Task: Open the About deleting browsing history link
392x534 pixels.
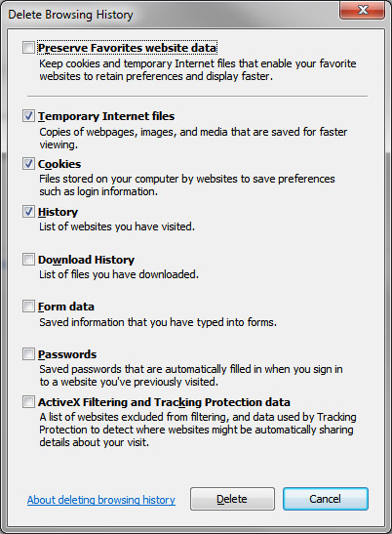Action: 101,500
